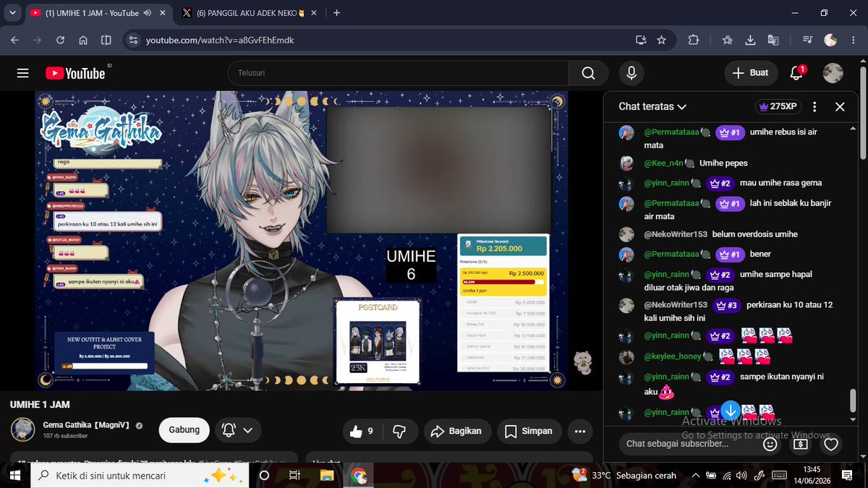868x488 pixels.
Task: Reload the page in Chrome
Action: [59, 40]
